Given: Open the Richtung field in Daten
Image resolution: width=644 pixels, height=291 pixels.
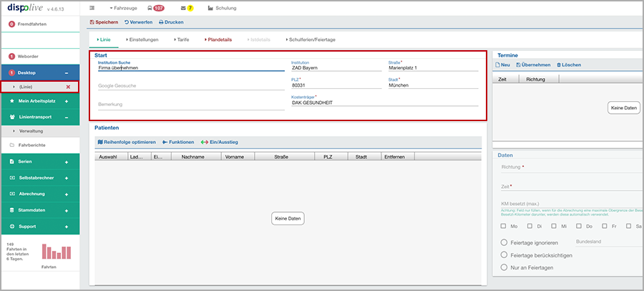Looking at the screenshot, I should (x=572, y=168).
